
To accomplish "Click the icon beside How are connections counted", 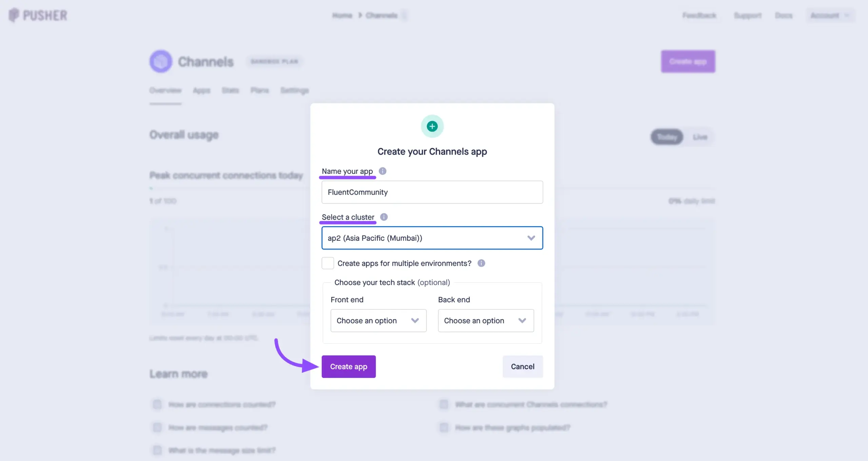I will tap(157, 404).
